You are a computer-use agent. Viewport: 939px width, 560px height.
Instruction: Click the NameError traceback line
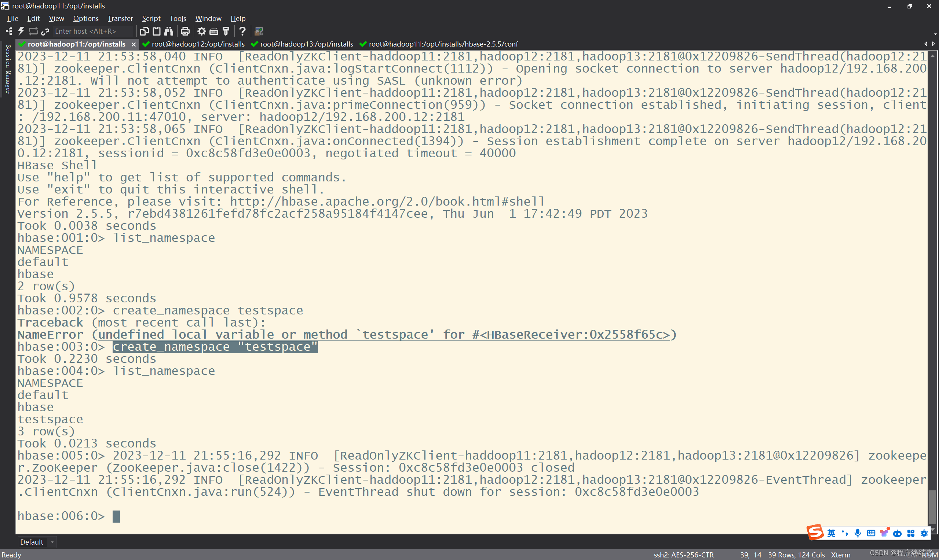point(347,335)
